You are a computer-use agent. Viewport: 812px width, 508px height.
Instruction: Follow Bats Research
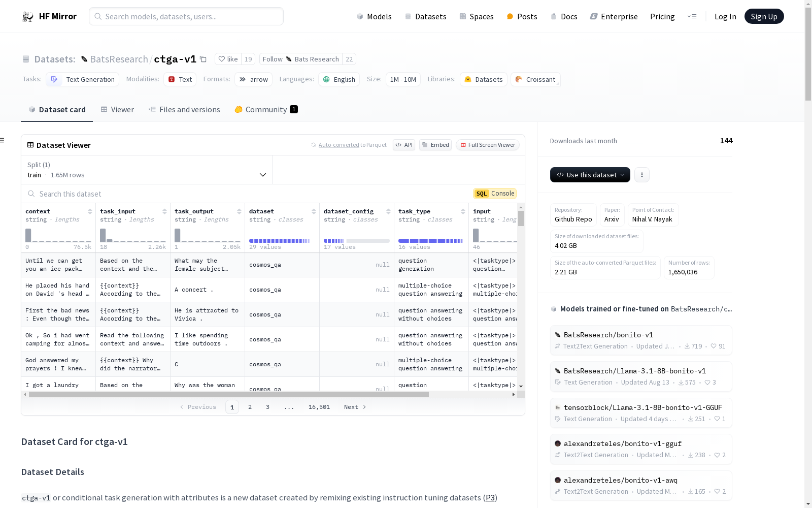(x=301, y=59)
